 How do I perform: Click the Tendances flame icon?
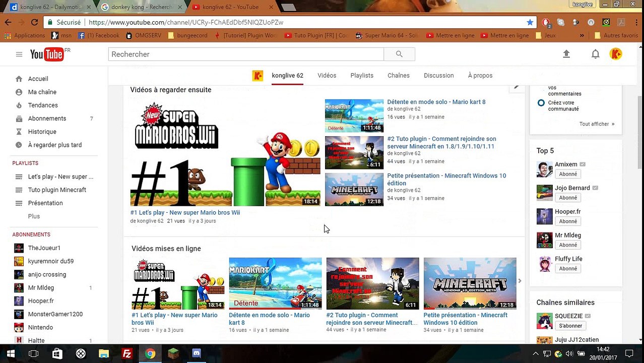tap(19, 105)
